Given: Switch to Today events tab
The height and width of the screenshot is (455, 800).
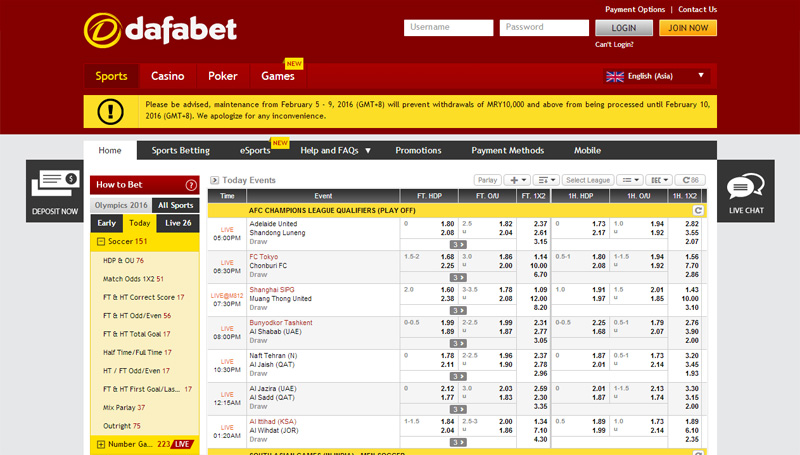Looking at the screenshot, I should 139,223.
